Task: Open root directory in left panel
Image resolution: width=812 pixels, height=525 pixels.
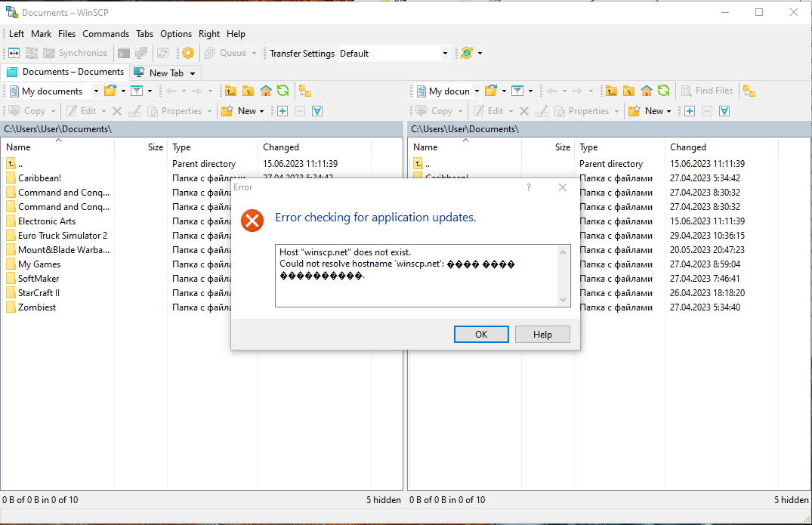Action: click(x=248, y=91)
